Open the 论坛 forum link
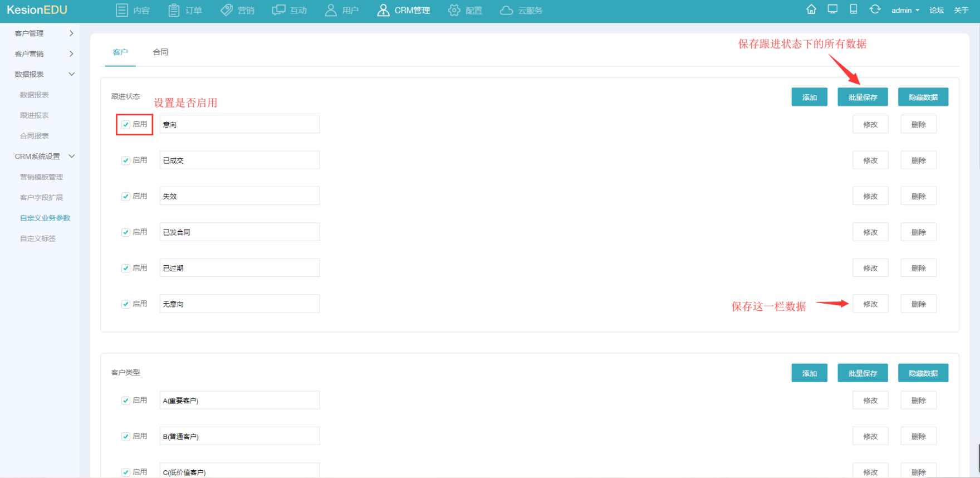 pyautogui.click(x=937, y=10)
